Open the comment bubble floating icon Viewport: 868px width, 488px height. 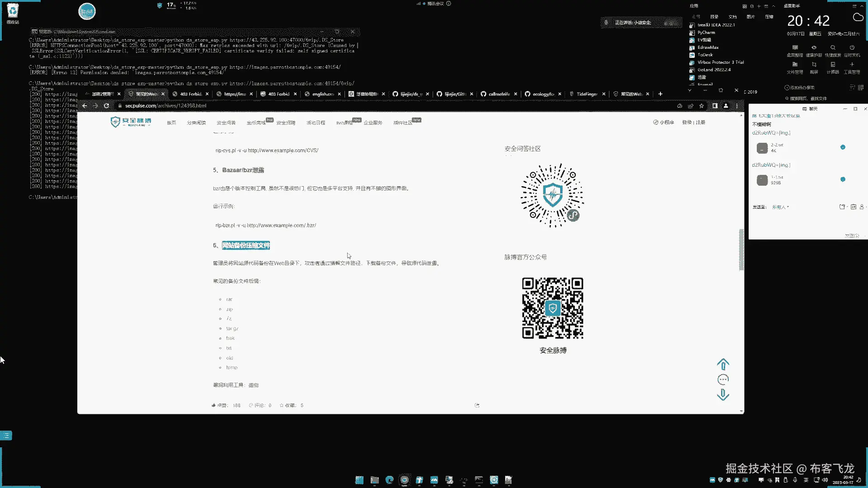[x=723, y=380]
